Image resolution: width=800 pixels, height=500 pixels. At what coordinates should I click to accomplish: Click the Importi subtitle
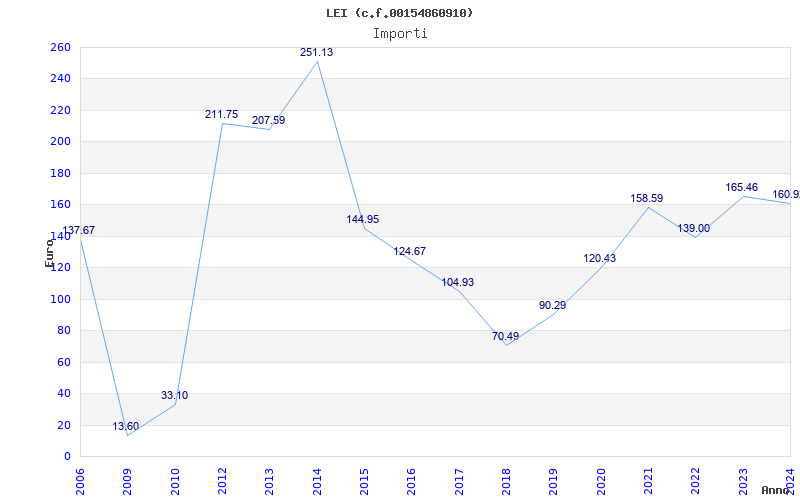click(400, 34)
